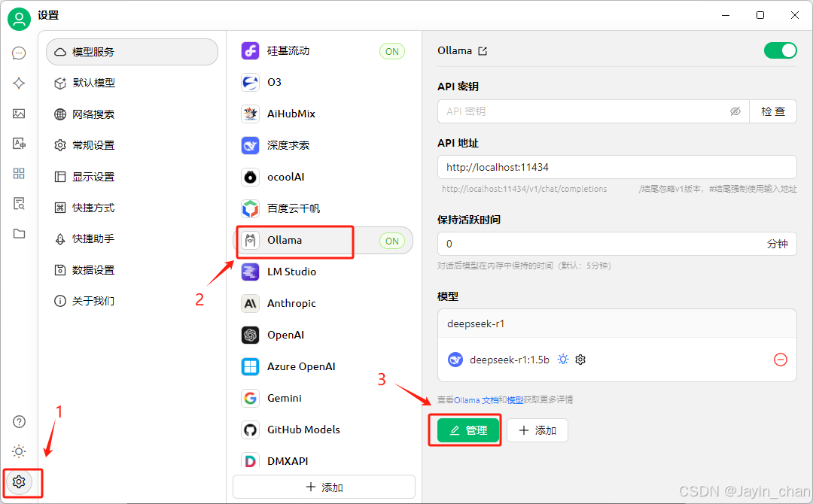Open 数据设置 settings section
This screenshot has height=504, width=813.
(x=132, y=270)
